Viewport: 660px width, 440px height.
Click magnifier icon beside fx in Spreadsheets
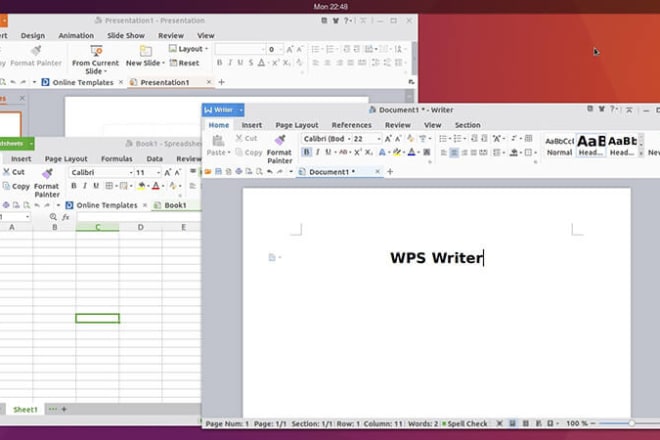point(53,217)
